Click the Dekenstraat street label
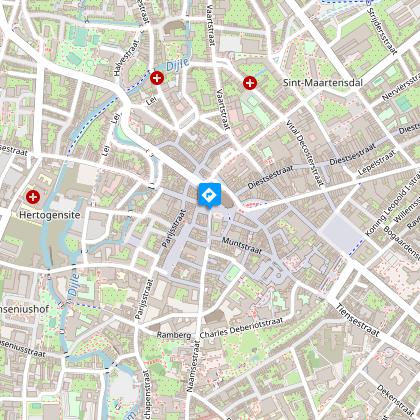This screenshot has width=420, height=420. (396, 401)
